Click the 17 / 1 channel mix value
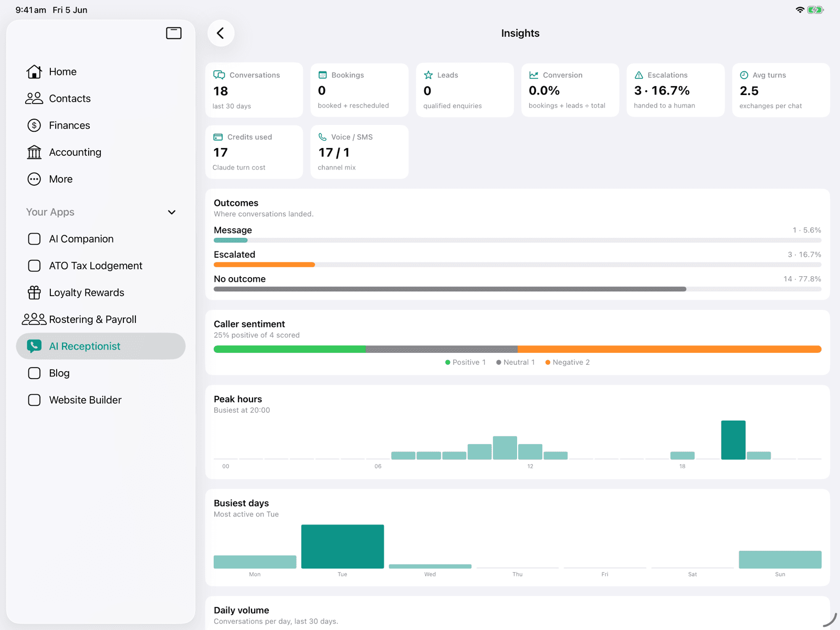840x630 pixels. (x=334, y=153)
